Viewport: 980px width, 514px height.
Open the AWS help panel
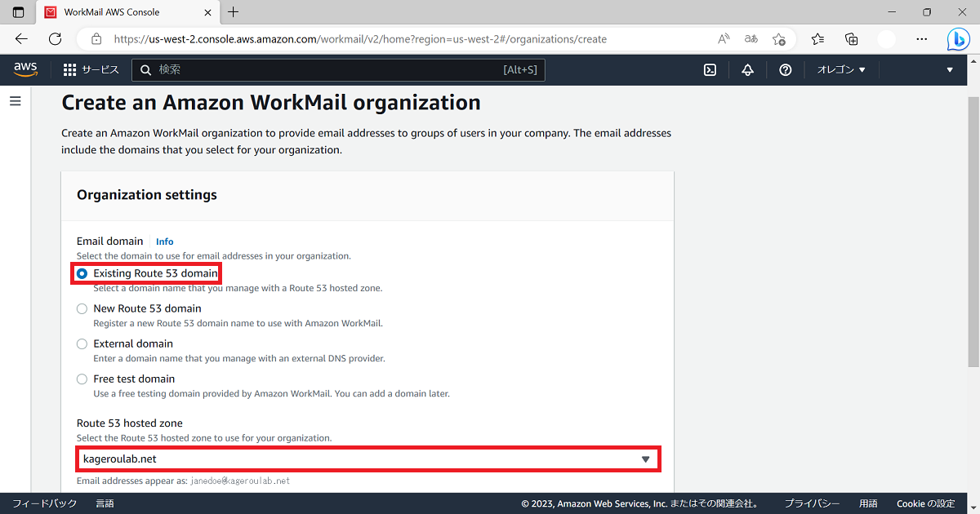785,69
